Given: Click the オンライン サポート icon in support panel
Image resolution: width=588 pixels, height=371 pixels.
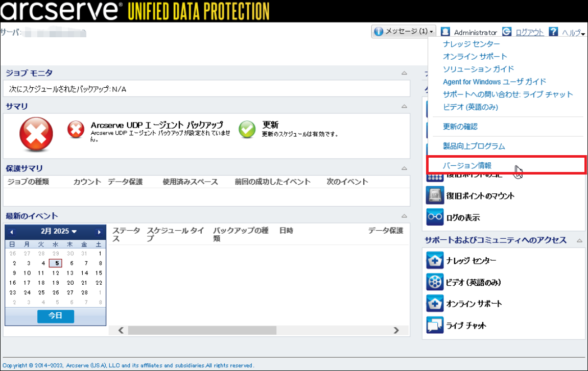Looking at the screenshot, I should pos(435,304).
